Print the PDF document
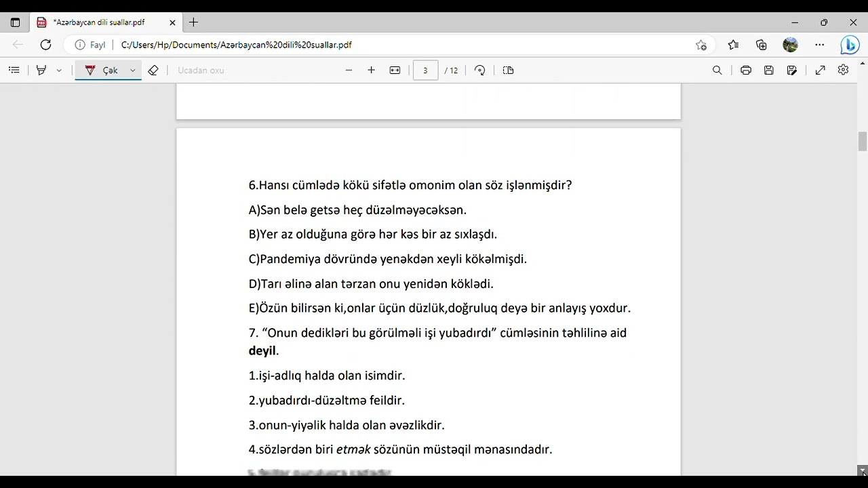The image size is (868, 488). coord(746,70)
